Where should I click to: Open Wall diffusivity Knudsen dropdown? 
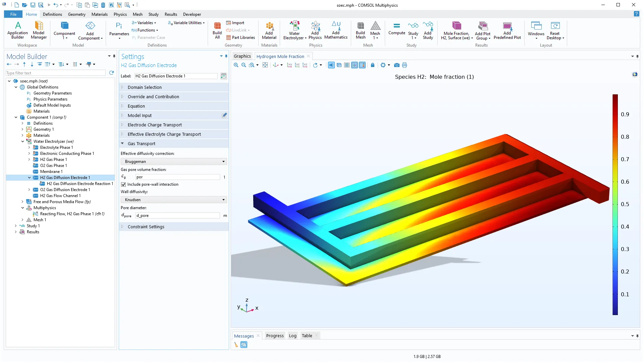click(174, 200)
